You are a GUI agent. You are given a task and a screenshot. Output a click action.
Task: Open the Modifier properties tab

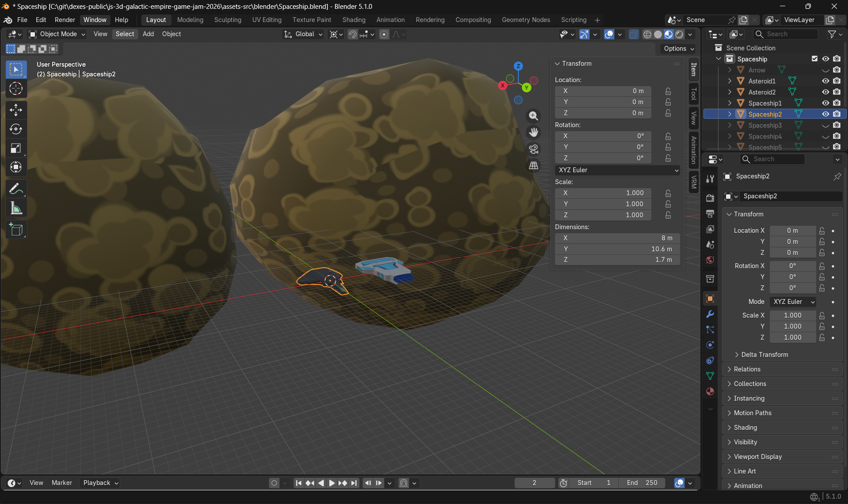point(710,314)
